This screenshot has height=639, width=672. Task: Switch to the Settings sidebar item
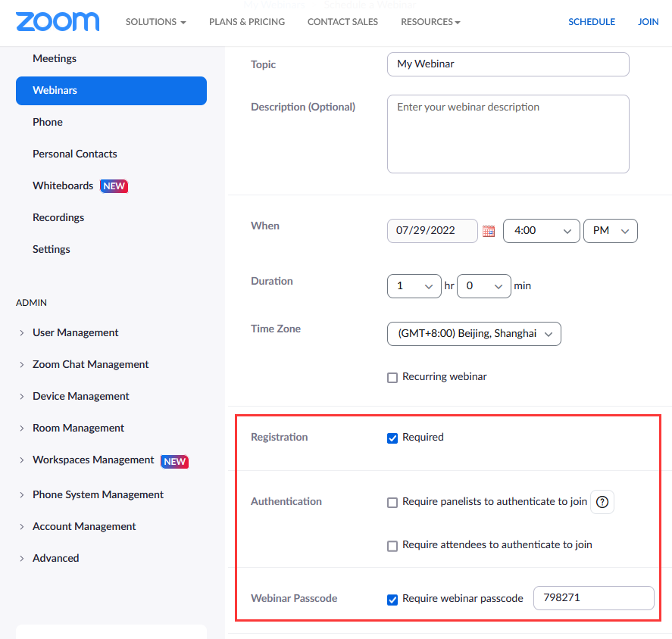[x=51, y=249]
